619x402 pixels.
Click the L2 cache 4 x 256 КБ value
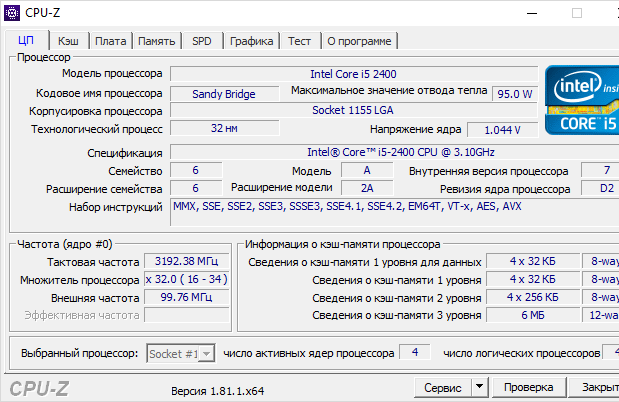point(533,297)
